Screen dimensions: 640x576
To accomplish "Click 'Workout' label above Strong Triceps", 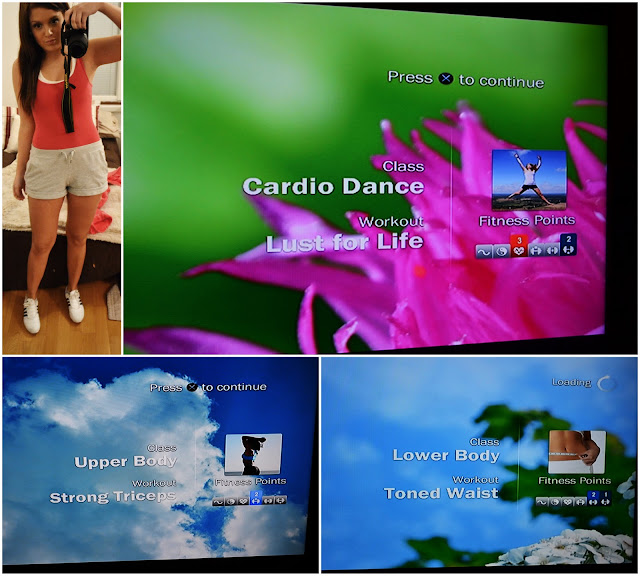I will pos(154,483).
